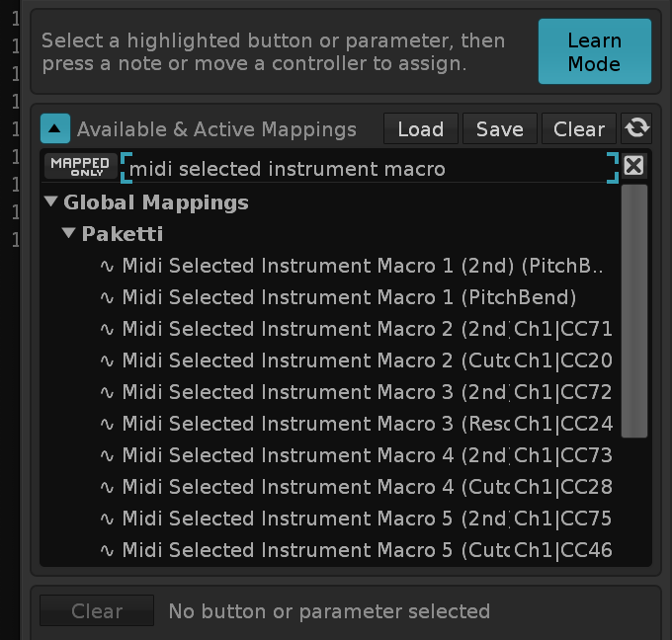This screenshot has width=672, height=640.
Task: Collapse the Global Mappings tree
Action: [50, 202]
